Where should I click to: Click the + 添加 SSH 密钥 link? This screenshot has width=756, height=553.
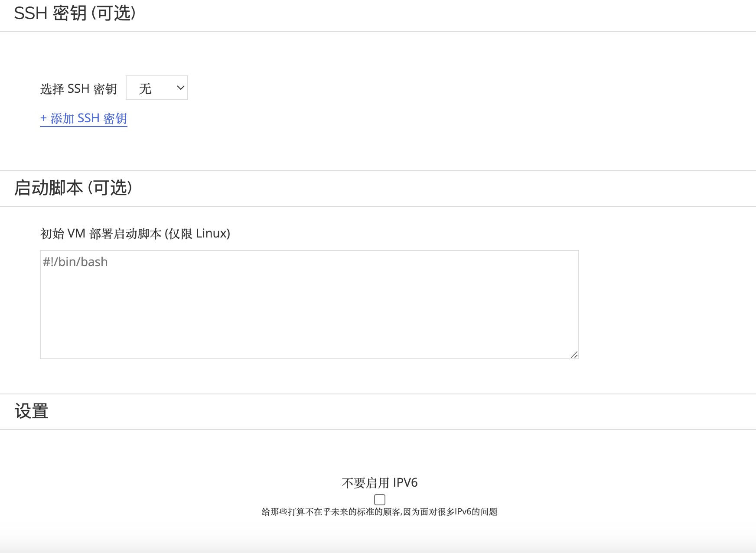pyautogui.click(x=84, y=118)
